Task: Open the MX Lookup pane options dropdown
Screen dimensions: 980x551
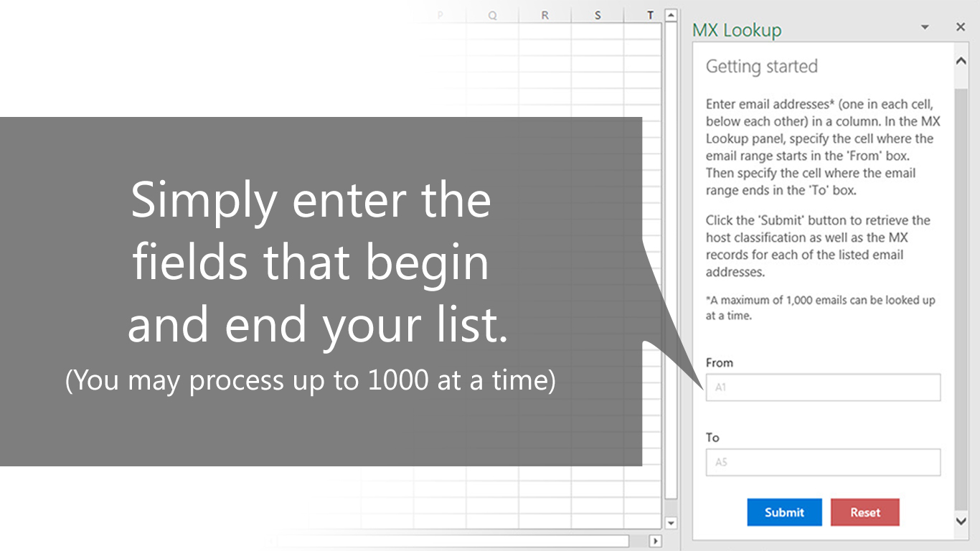Action: click(925, 27)
